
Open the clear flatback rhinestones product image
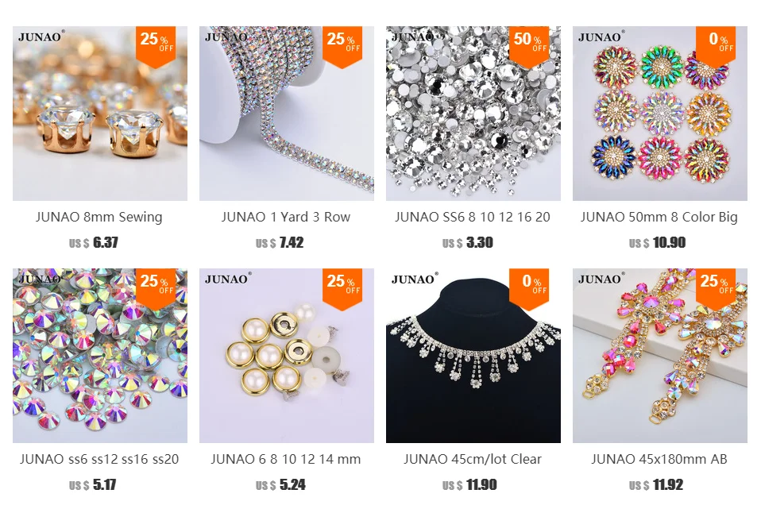pos(473,114)
